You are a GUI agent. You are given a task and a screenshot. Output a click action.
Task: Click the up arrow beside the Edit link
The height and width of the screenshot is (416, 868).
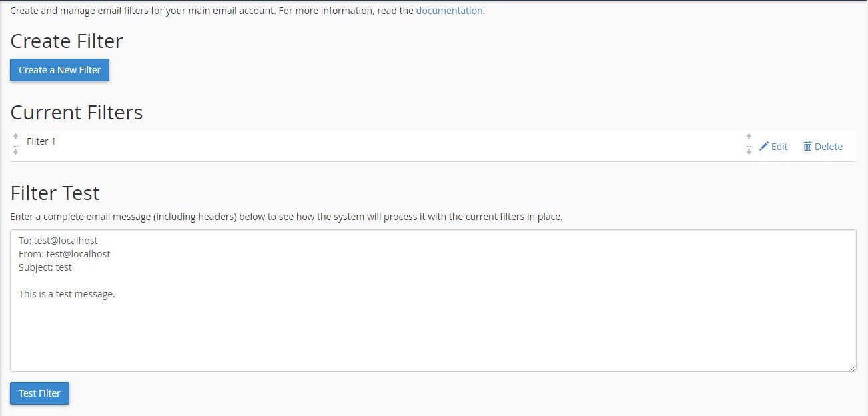[749, 136]
